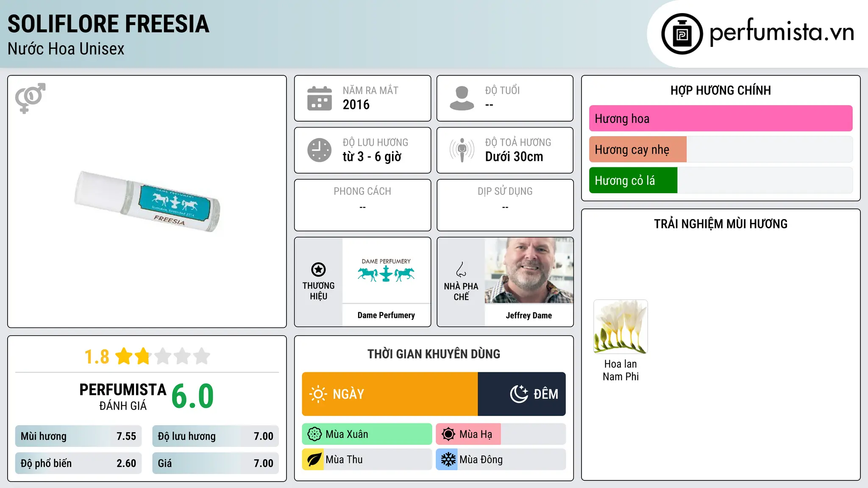Click the snowflake icon for Mùa Đông
The image size is (868, 488).
448,460
